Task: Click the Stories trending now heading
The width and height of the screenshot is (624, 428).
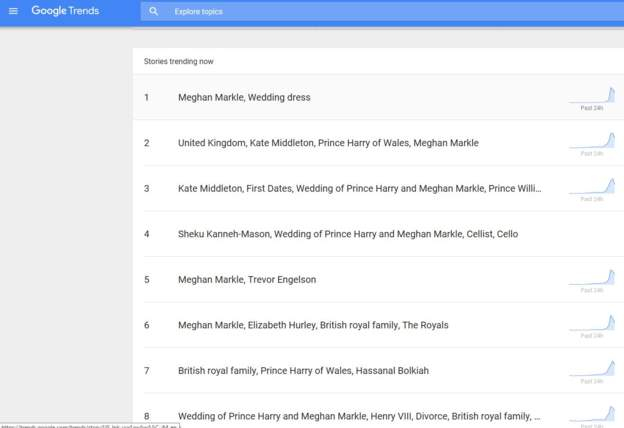Action: 179,61
